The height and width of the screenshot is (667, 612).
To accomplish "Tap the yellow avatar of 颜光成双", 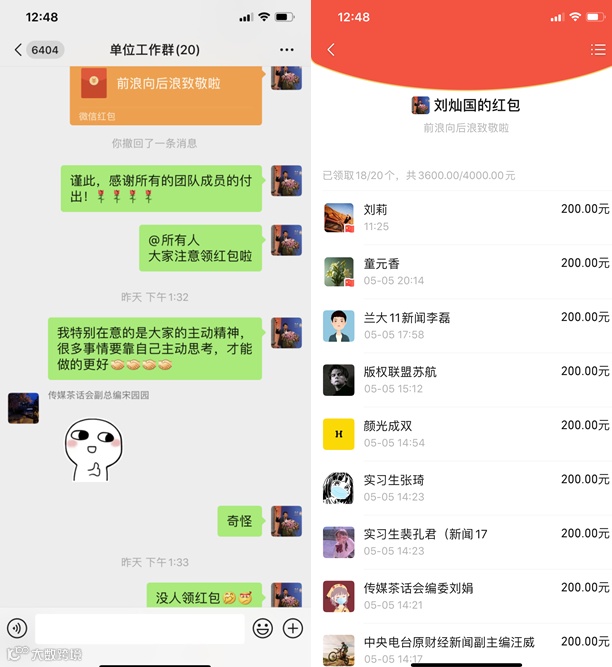I will tap(339, 434).
